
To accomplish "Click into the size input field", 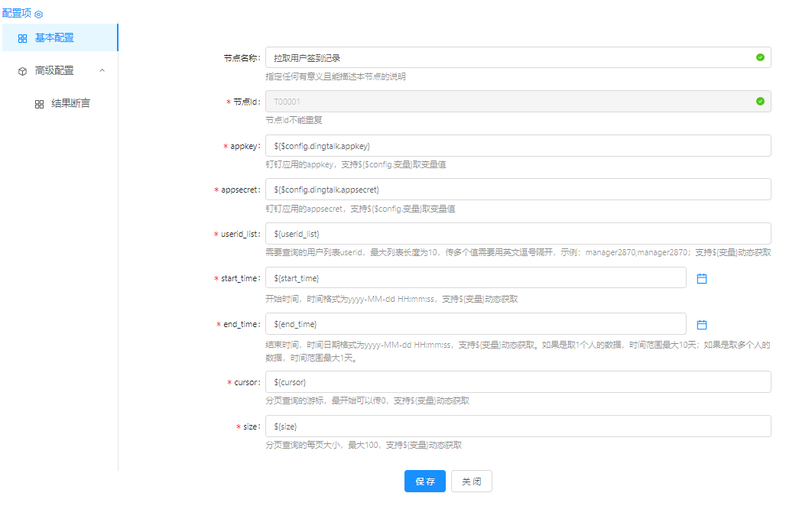I will 517,426.
